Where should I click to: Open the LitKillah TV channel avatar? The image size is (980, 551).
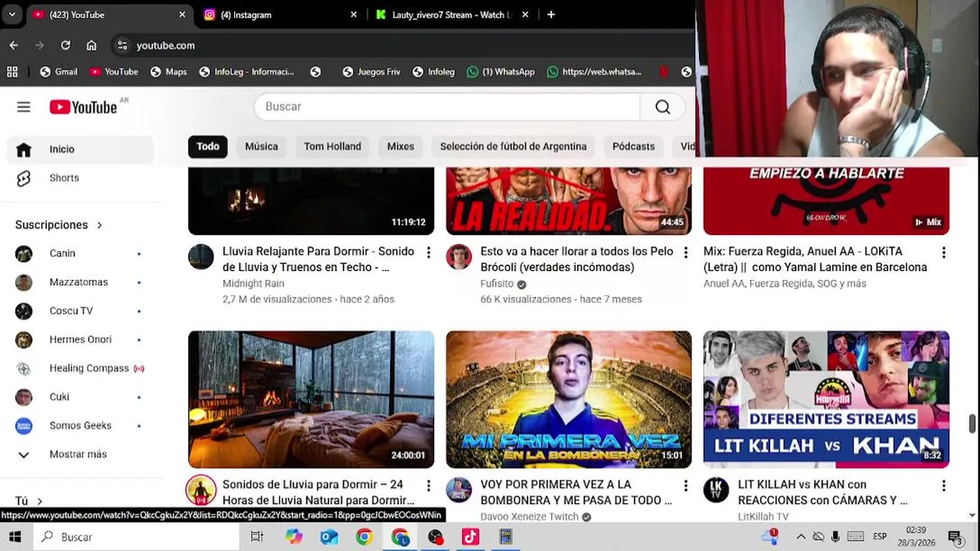pyautogui.click(x=717, y=490)
